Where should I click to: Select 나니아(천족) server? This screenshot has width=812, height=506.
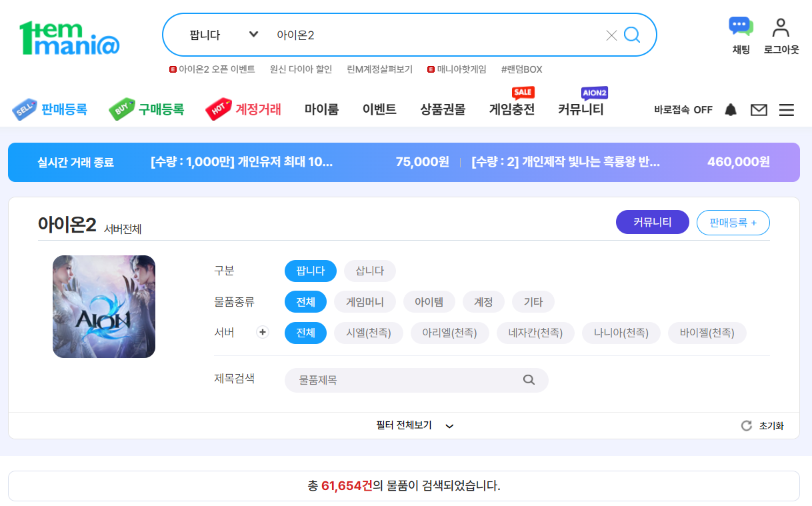click(621, 333)
